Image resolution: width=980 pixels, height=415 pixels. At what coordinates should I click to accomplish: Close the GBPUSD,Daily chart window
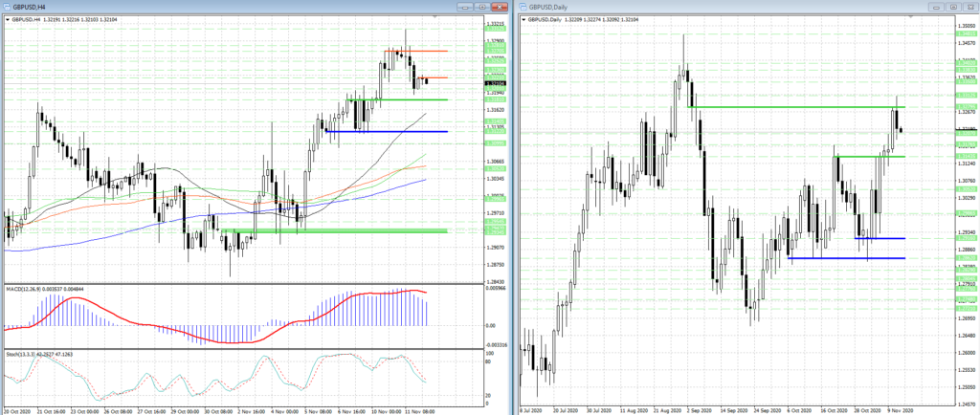(x=969, y=6)
